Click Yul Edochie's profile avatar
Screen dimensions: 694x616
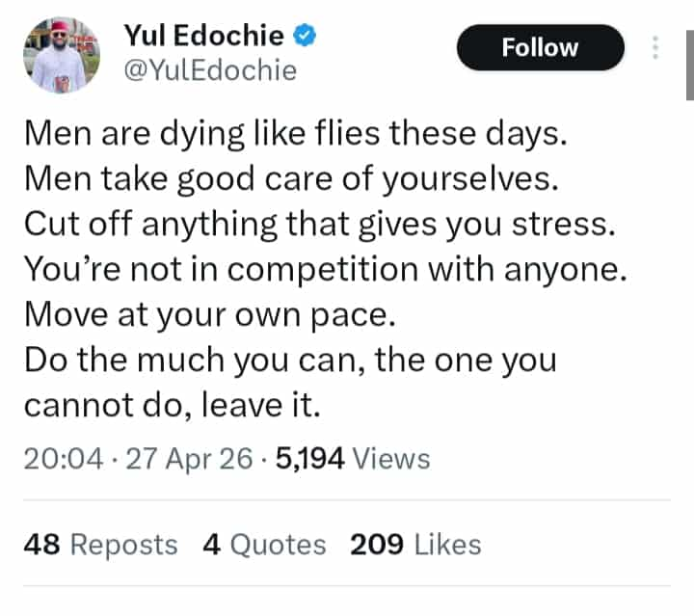point(61,55)
